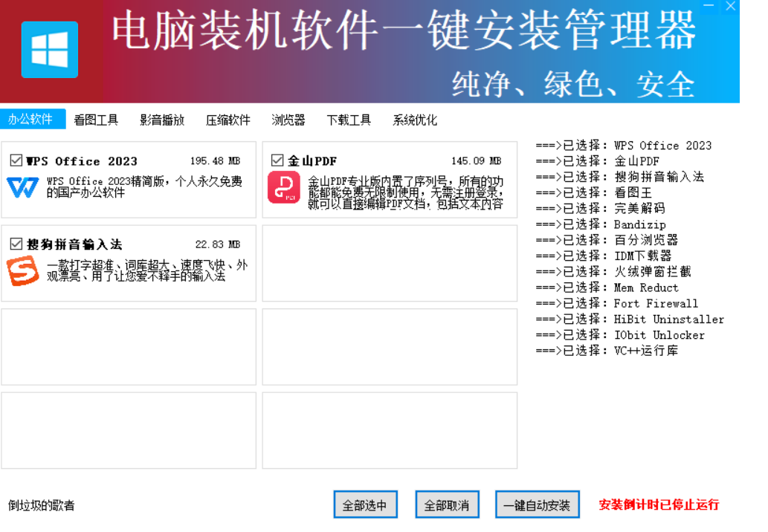Click log line 已选择: 完美解码
The width and height of the screenshot is (768, 532).
point(601,208)
